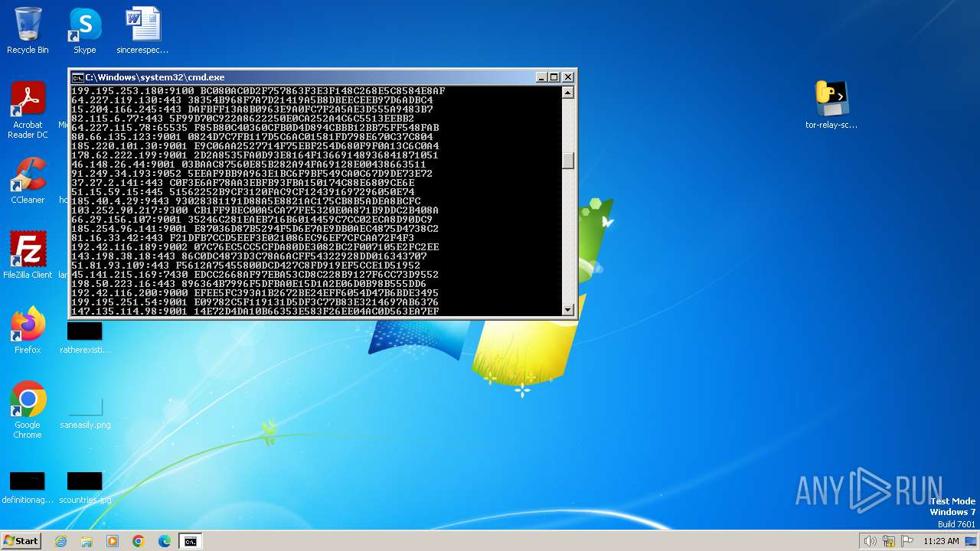Open the tor-relay-sc Python script icon
This screenshot has height=551, width=980.
point(831,106)
